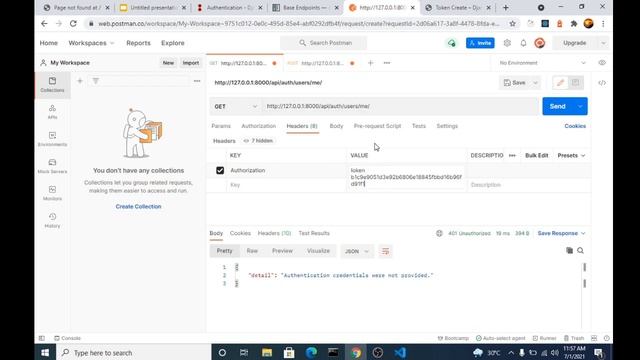Viewport: 640px width, 360px height.
Task: Search the response with magnifier icon
Action: click(x=580, y=250)
